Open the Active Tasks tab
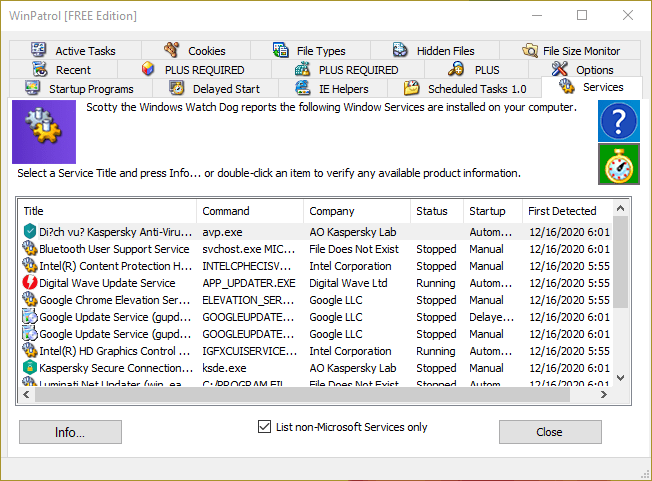This screenshot has height=481, width=652. point(75,50)
